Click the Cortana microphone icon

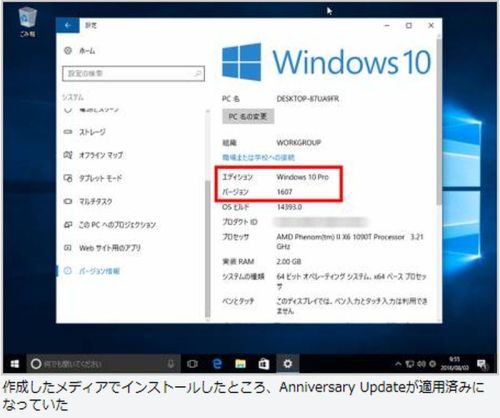pos(171,364)
